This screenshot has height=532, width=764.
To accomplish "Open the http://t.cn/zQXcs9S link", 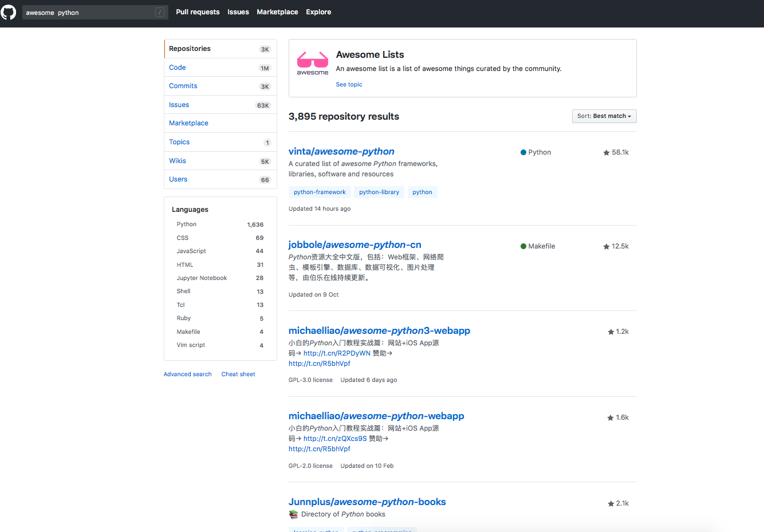I will coord(335,439).
